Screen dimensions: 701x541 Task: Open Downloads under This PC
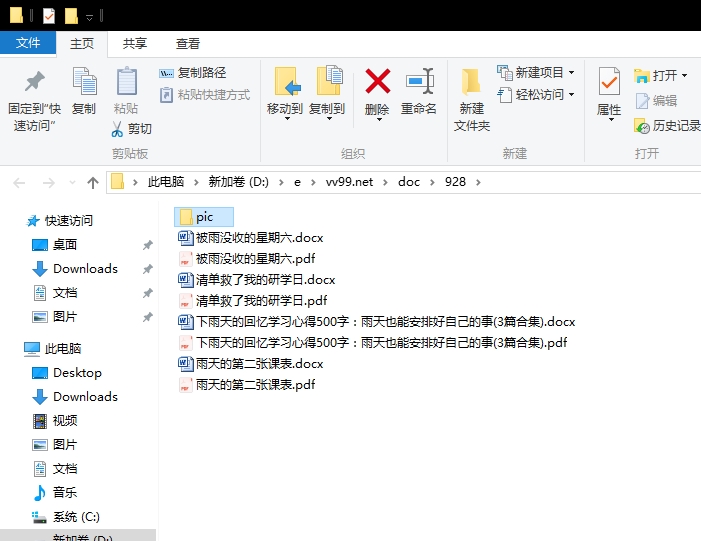75,397
